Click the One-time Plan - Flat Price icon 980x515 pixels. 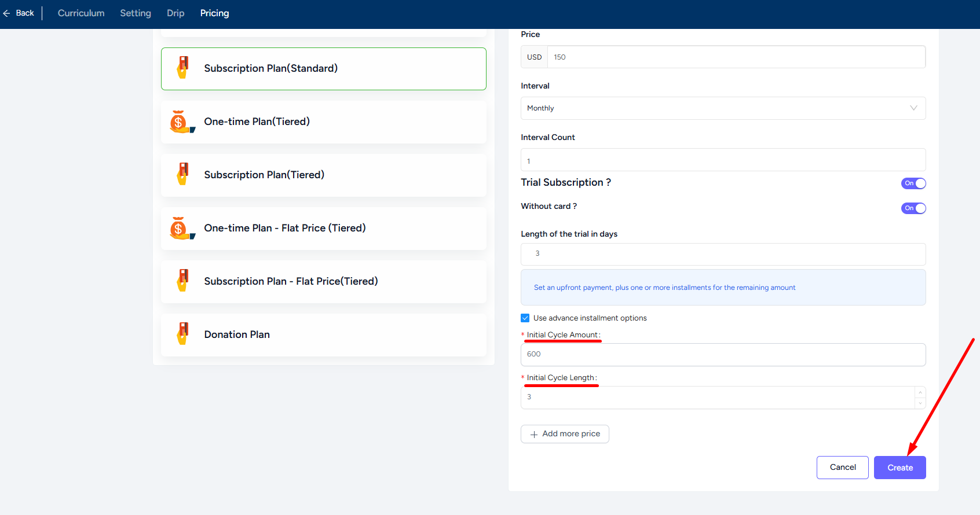182,228
